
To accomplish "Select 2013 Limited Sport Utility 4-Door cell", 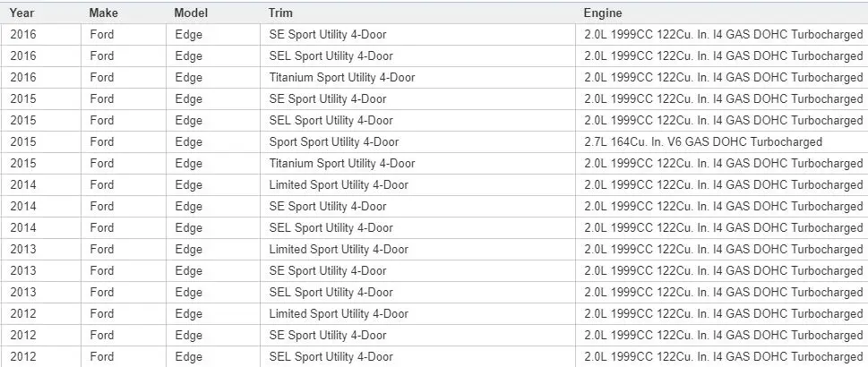I will pos(339,250).
